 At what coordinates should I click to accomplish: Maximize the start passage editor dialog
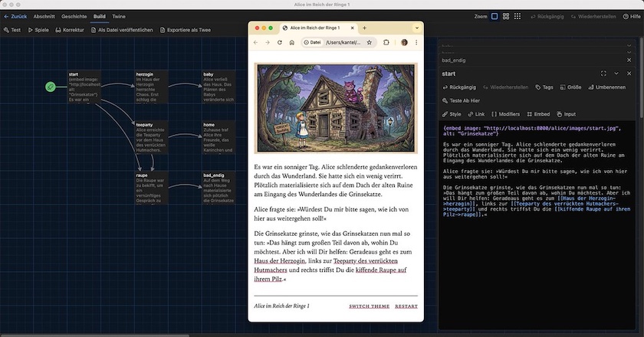(x=604, y=74)
